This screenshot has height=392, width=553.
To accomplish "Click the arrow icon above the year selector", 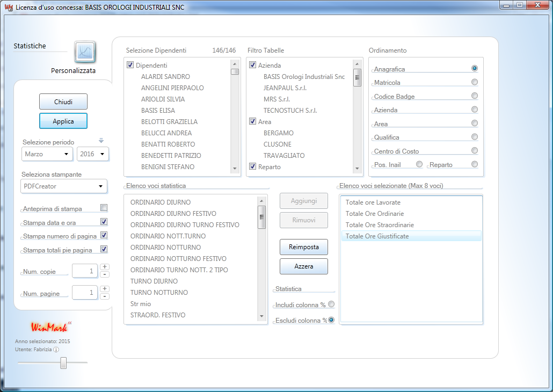I will click(x=101, y=141).
